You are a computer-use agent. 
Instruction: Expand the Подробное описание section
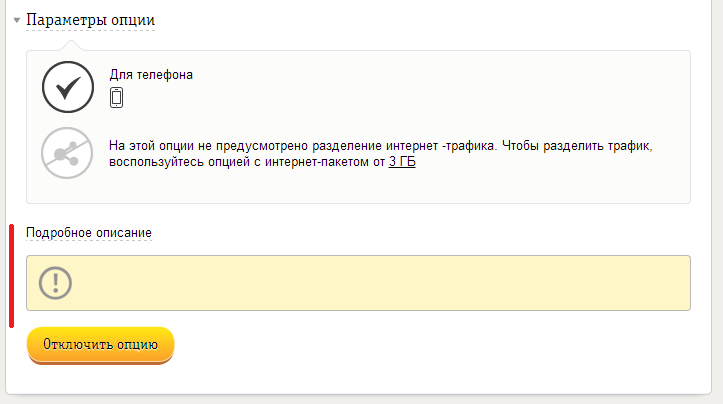tap(89, 232)
